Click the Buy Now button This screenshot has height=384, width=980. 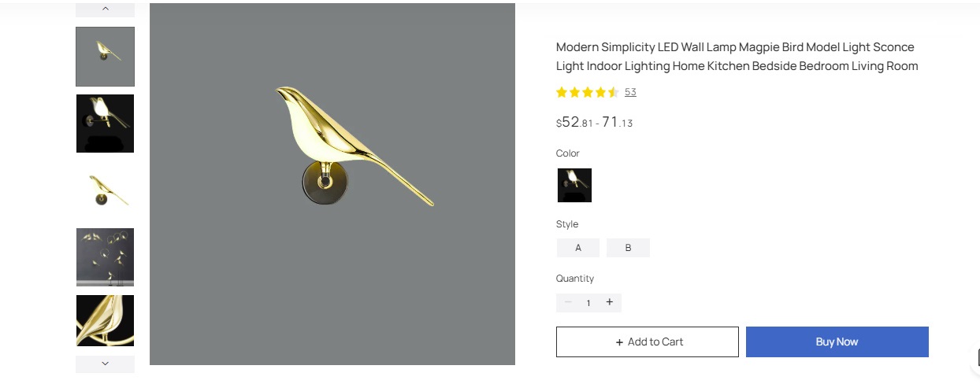(x=837, y=342)
